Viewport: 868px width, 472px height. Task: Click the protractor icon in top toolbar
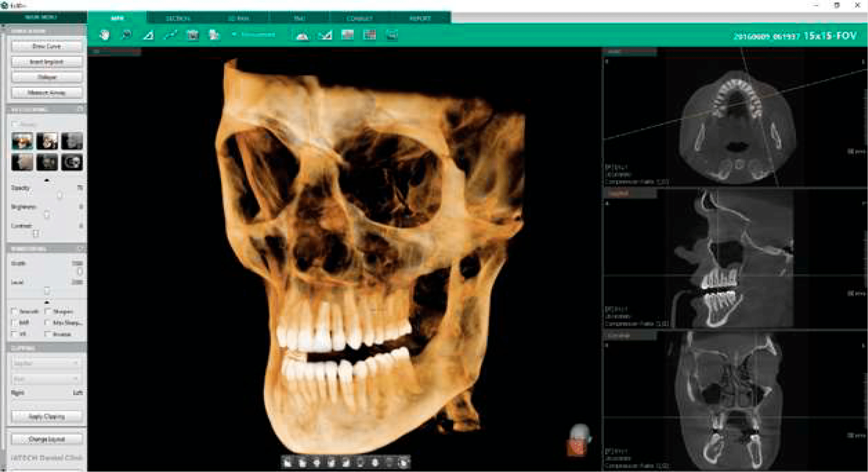pos(302,36)
